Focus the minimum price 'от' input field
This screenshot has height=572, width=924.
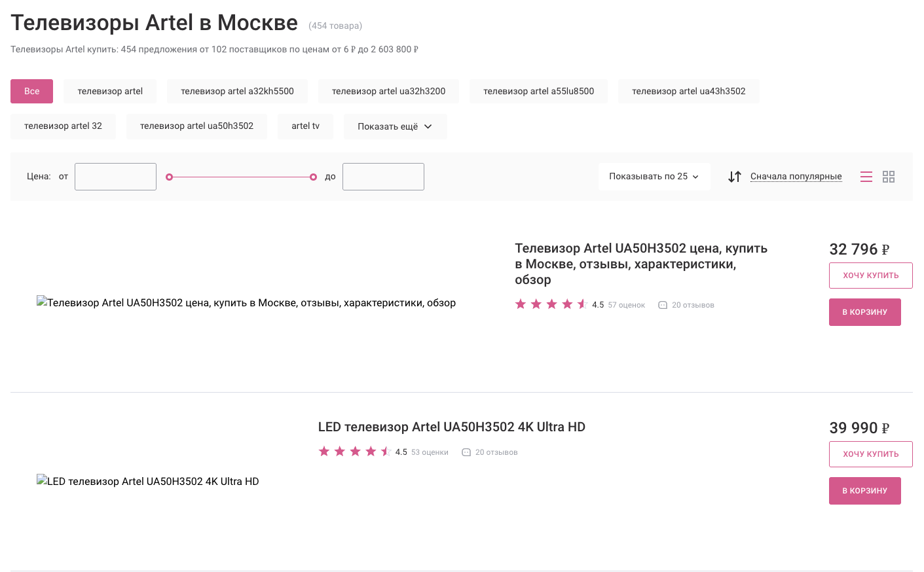pos(115,177)
